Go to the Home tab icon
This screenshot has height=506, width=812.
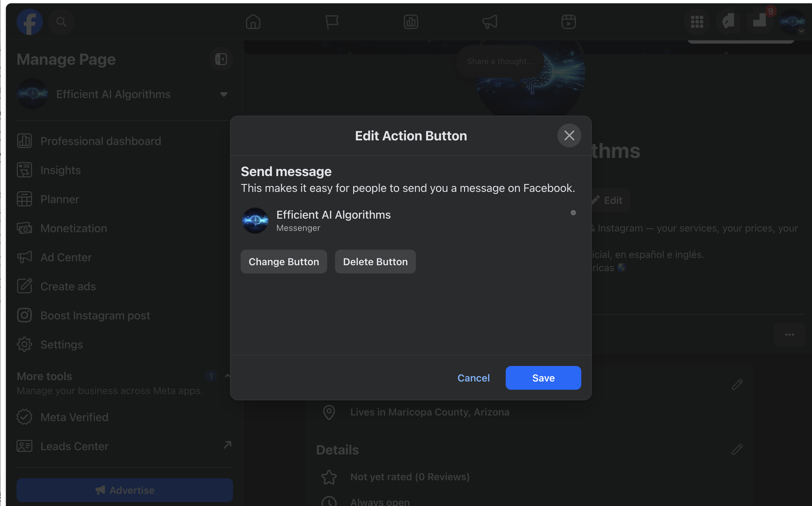pyautogui.click(x=253, y=22)
